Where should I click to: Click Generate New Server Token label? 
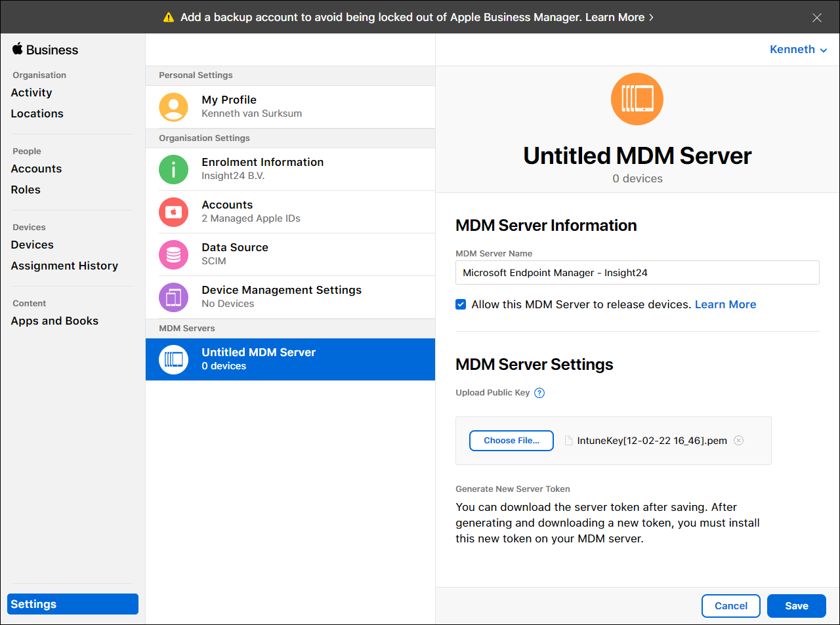[x=513, y=489]
